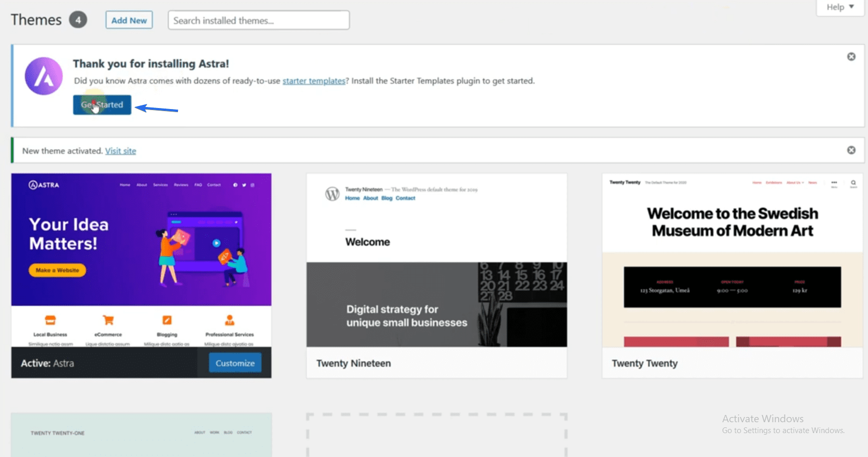Click the Thank you for installing Astra heading
The image size is (868, 457).
click(151, 64)
